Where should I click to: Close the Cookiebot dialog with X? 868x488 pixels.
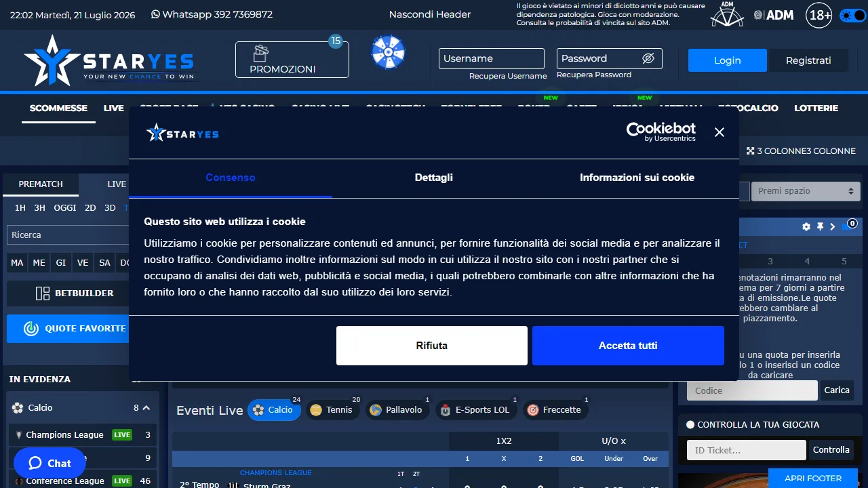[719, 132]
